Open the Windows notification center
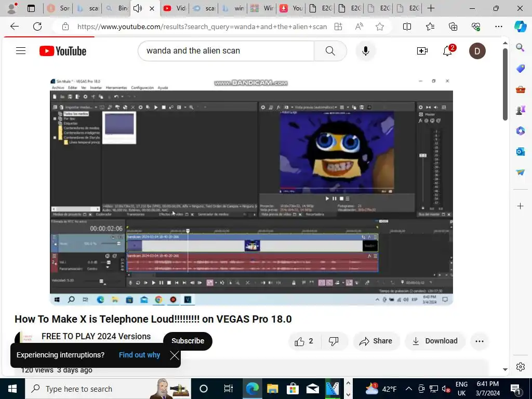This screenshot has width=532, height=399. pyautogui.click(x=516, y=389)
